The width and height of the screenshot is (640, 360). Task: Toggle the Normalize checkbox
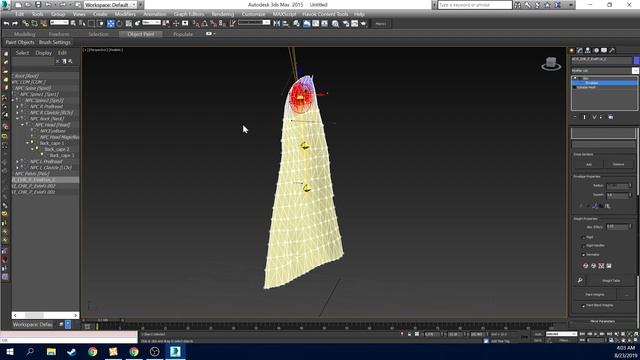point(583,255)
